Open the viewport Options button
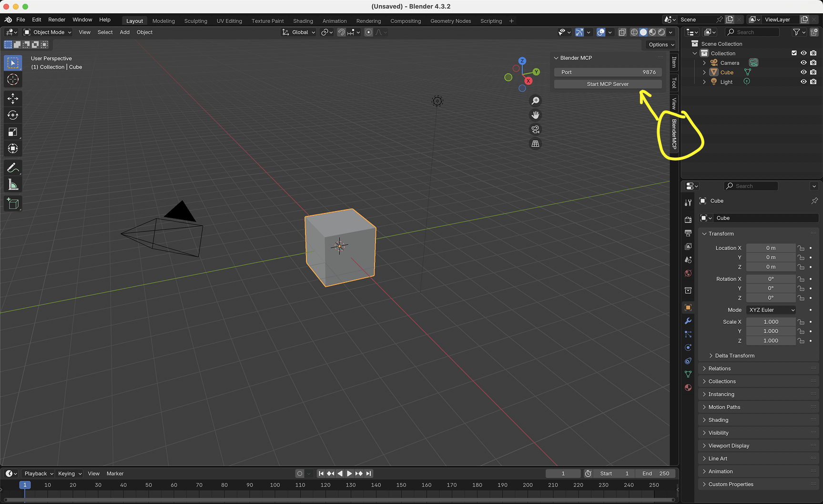 click(660, 44)
